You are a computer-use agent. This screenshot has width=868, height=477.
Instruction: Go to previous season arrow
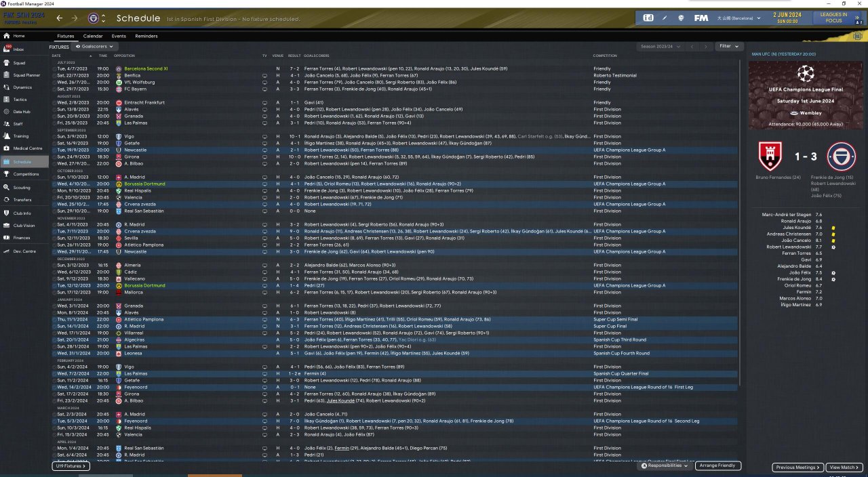(693, 46)
